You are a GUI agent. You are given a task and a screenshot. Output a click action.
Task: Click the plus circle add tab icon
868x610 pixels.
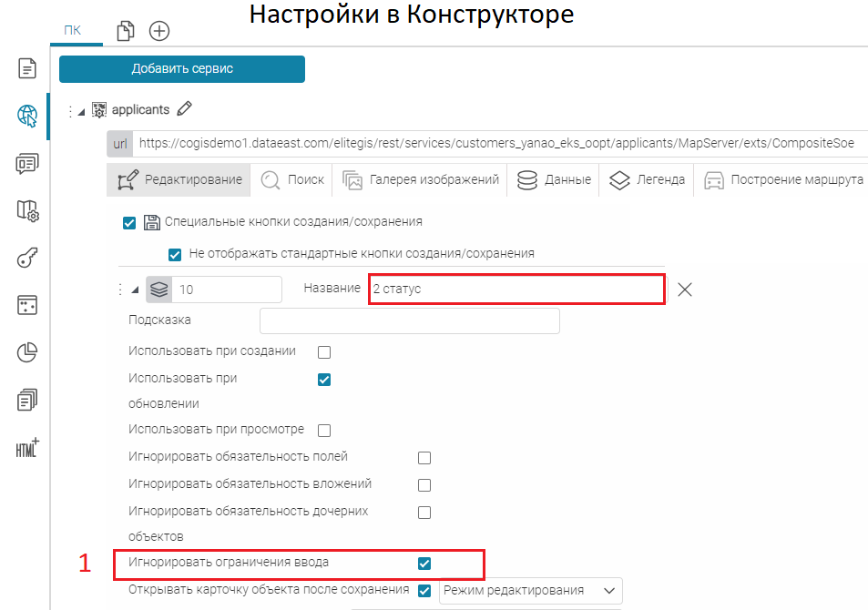(159, 31)
